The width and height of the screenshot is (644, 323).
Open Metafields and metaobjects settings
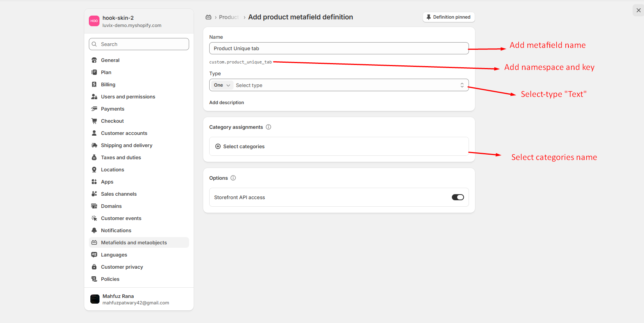click(x=134, y=242)
